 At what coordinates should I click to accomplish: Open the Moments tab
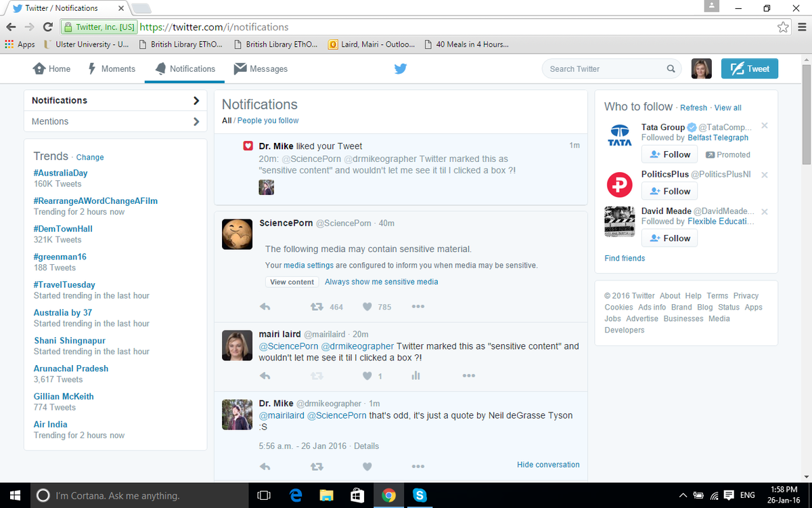(x=112, y=68)
